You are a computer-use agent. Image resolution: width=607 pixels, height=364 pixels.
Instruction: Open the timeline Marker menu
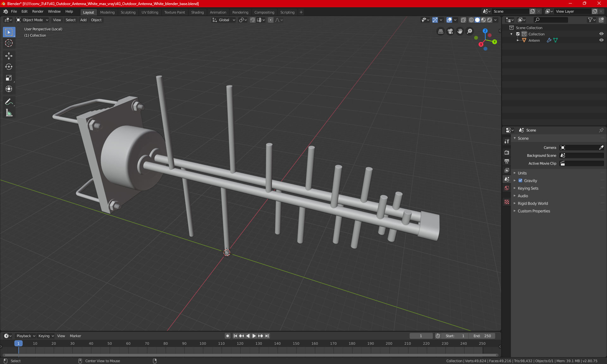point(75,336)
